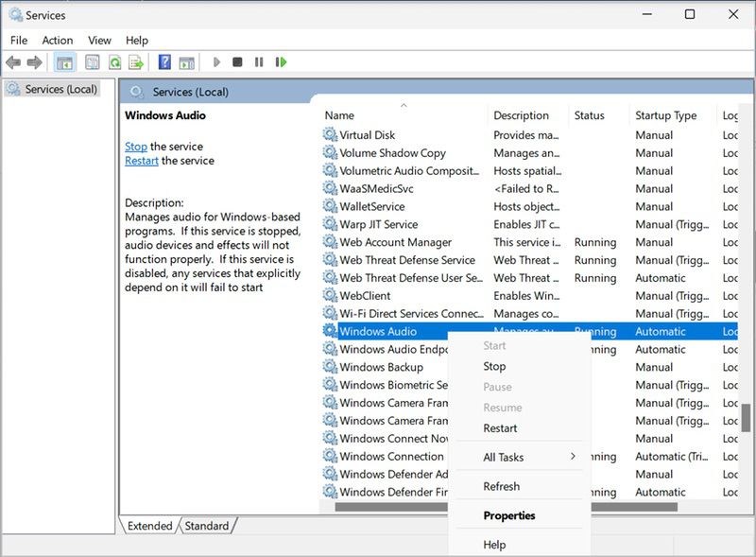Switch to the Standard tab

coord(207,526)
